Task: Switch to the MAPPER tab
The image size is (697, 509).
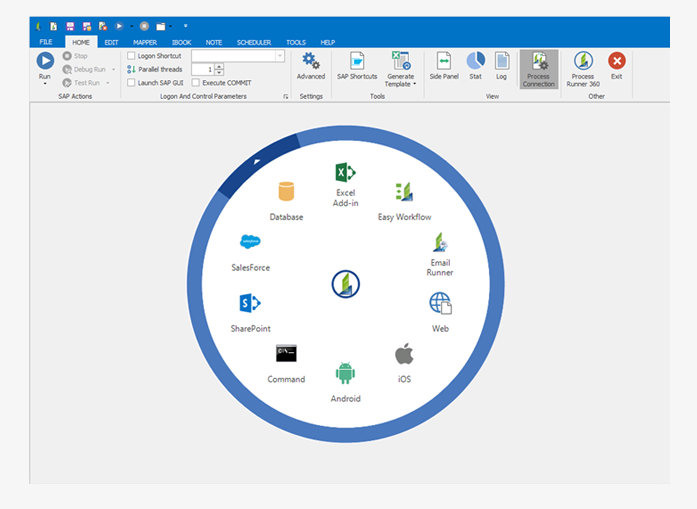Action: pos(145,42)
